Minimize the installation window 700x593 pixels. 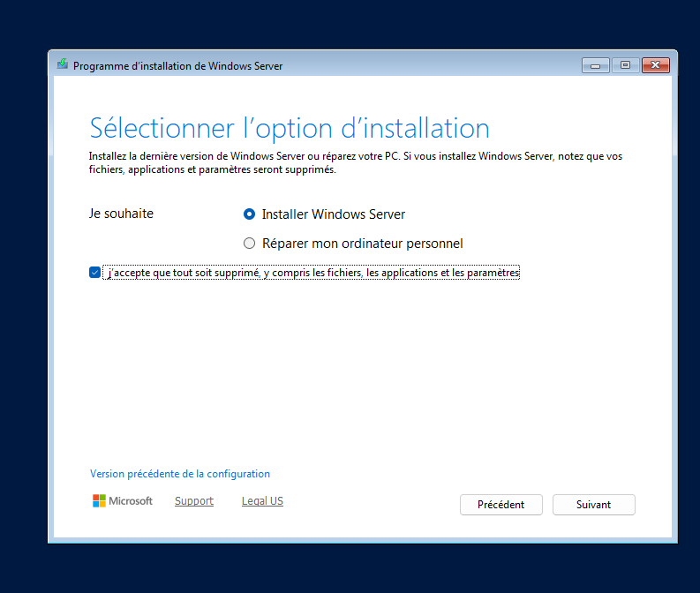596,65
